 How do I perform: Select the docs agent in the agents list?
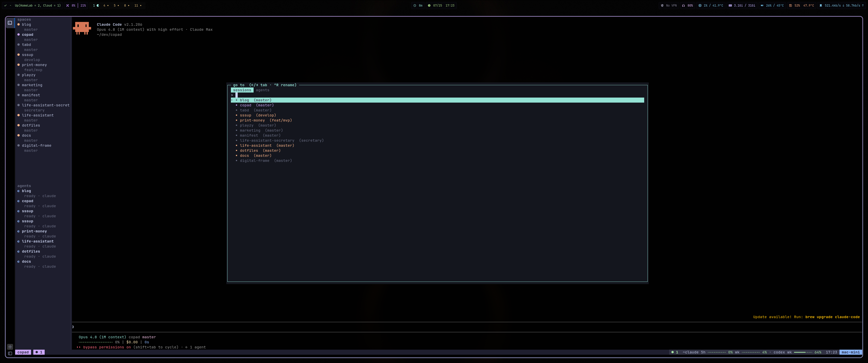coord(26,262)
